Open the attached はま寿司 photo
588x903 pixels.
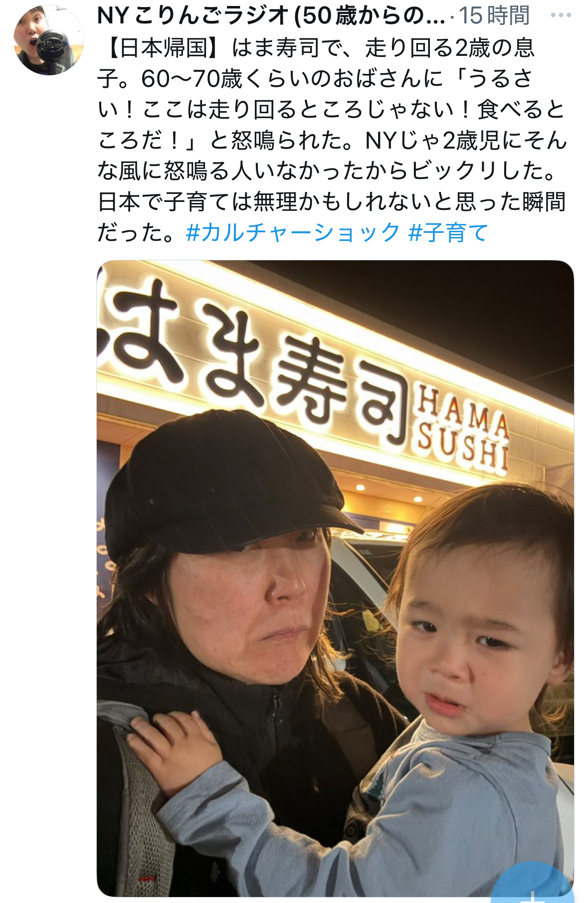(335, 578)
